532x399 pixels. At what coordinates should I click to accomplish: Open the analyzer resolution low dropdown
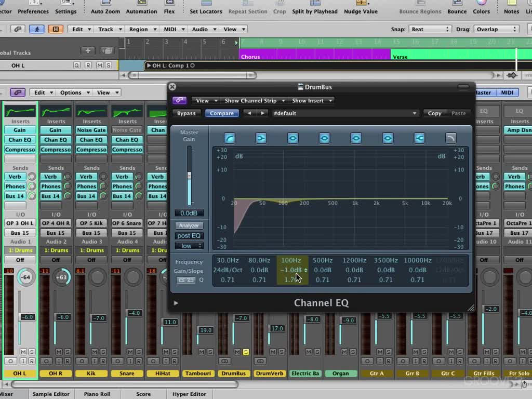pyautogui.click(x=189, y=246)
